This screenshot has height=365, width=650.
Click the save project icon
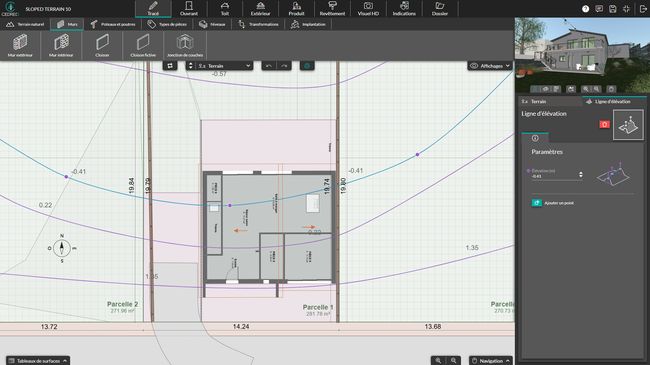point(613,9)
